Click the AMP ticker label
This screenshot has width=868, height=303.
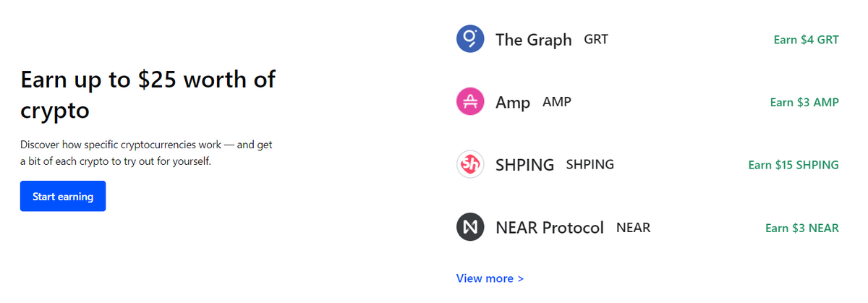557,102
